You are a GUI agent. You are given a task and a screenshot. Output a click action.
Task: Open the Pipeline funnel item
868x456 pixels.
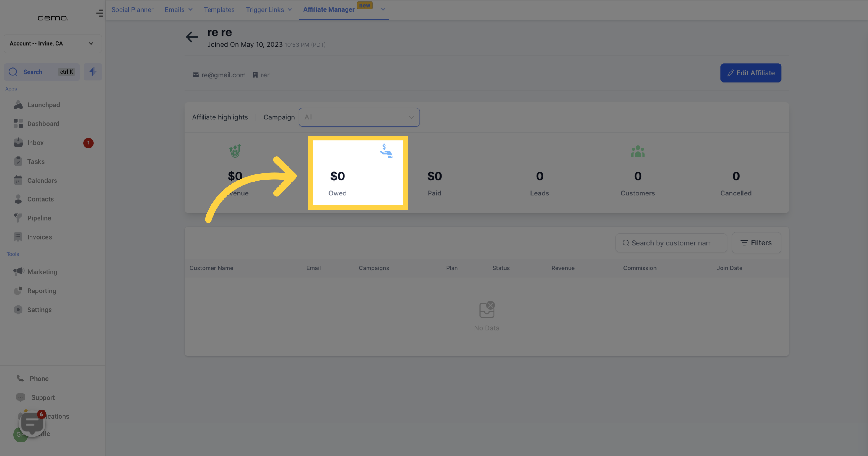point(39,218)
